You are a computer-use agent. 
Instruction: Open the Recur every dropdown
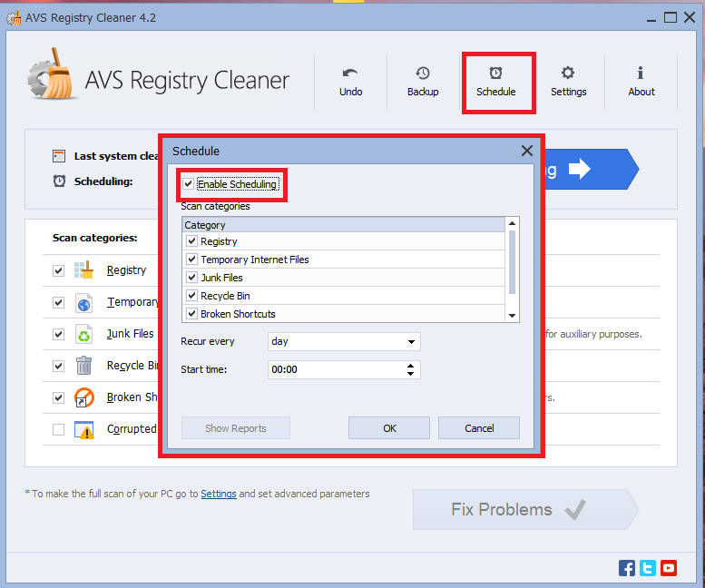[x=344, y=342]
